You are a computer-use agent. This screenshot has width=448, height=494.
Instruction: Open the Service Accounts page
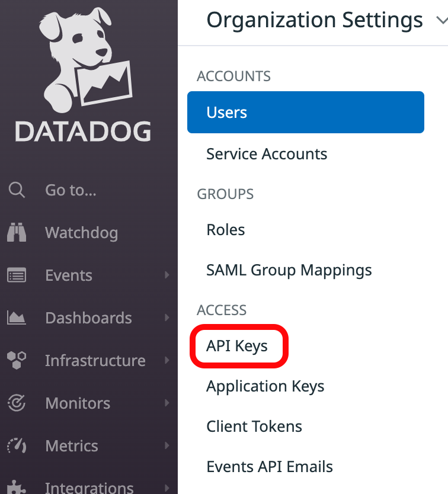click(x=267, y=154)
